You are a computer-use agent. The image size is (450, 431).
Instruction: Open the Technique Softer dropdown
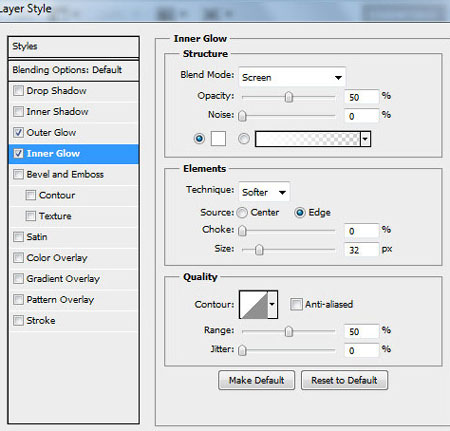(264, 192)
